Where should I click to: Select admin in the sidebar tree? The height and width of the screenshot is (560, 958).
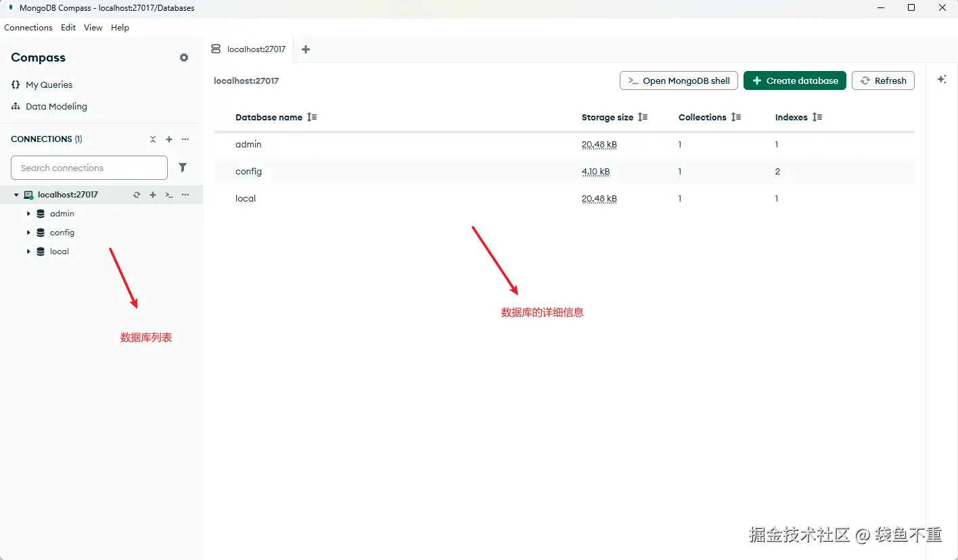(x=62, y=214)
